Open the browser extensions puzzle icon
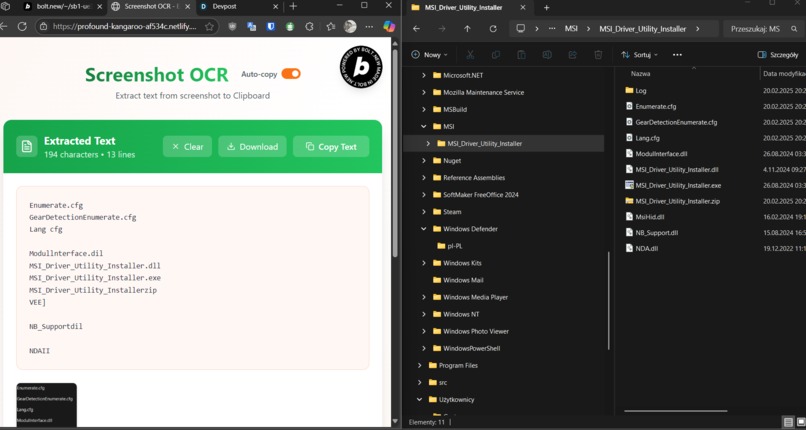Screen dimensions: 806x430 (x=309, y=27)
